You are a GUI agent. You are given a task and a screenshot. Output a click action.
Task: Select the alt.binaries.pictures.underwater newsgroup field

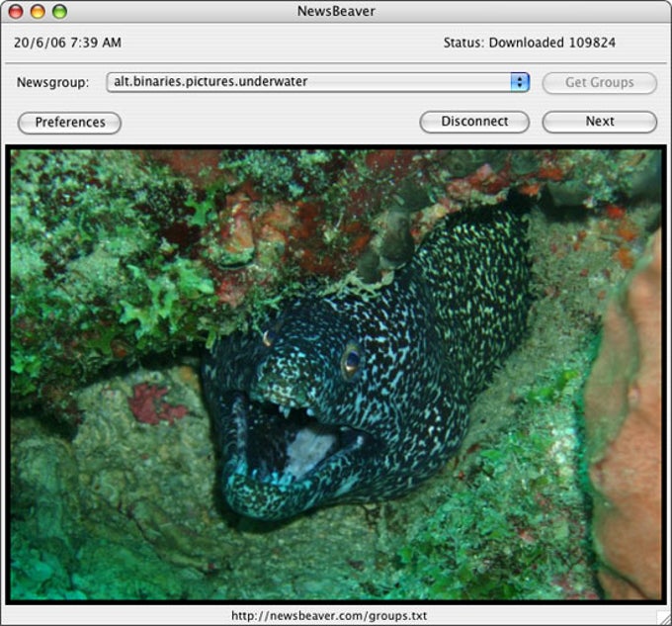coord(317,82)
